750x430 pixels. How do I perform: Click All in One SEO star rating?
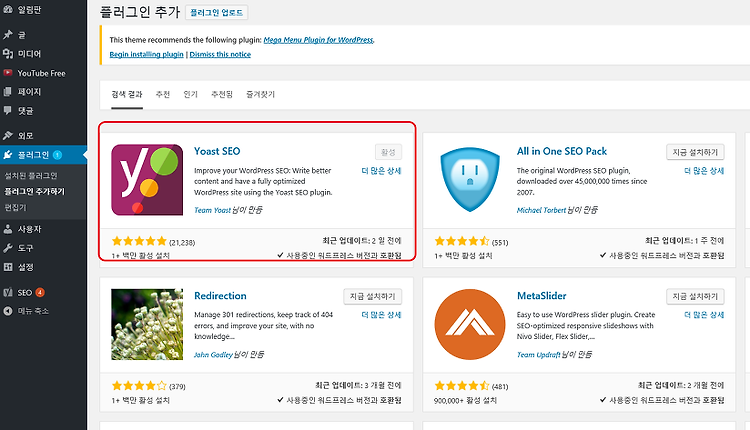click(x=462, y=241)
